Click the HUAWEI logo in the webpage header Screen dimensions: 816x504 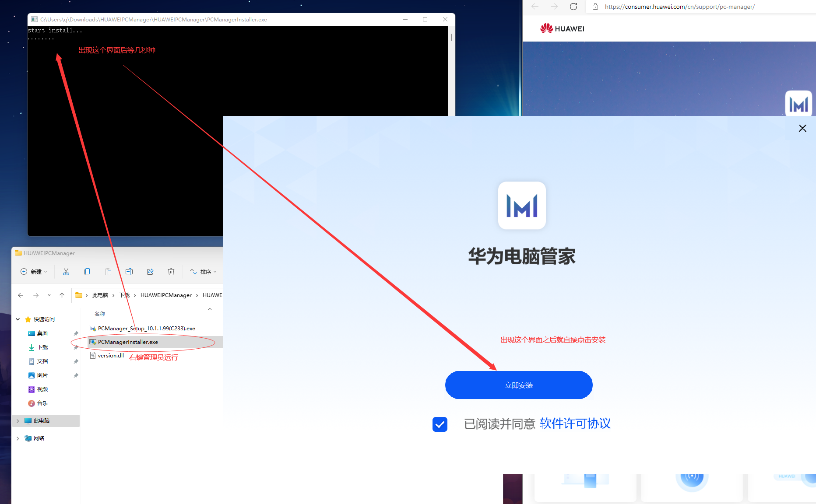[562, 28]
